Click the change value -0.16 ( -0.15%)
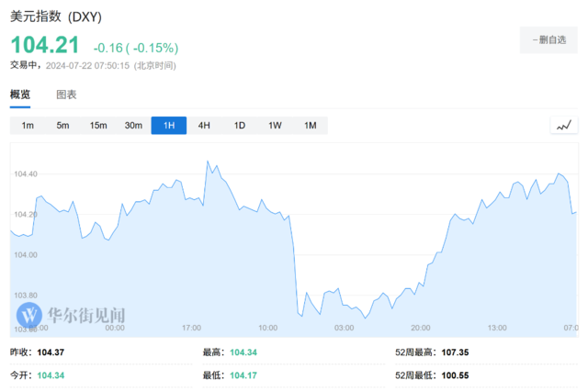Screen dimensions: 588x391 point(136,48)
